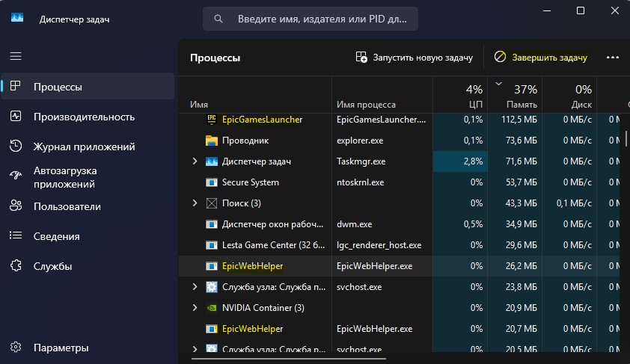
Task: Open the Производительность tab
Action: click(84, 117)
